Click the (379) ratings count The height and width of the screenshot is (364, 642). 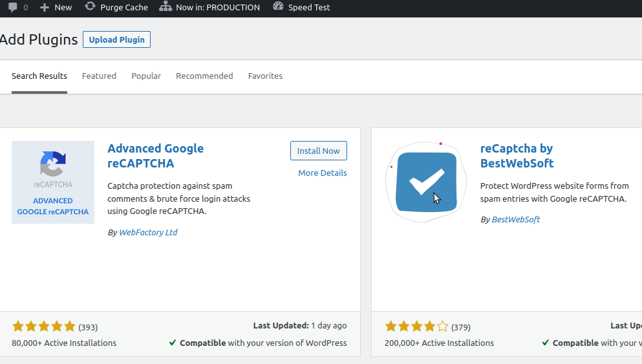tap(460, 327)
